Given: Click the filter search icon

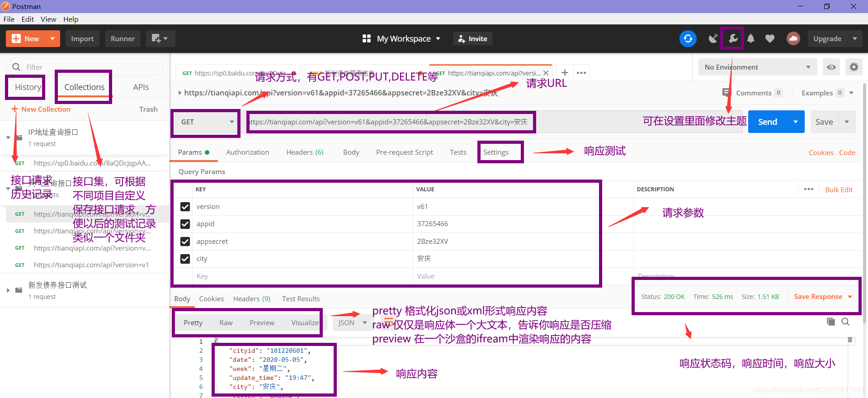Looking at the screenshot, I should click(16, 67).
